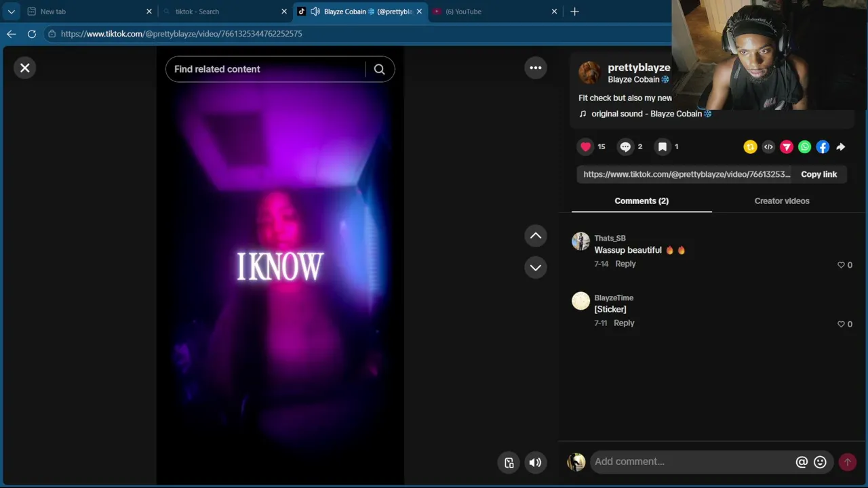868x488 pixels.
Task: Click the search magnifier in Find related content
Action: [x=380, y=69]
